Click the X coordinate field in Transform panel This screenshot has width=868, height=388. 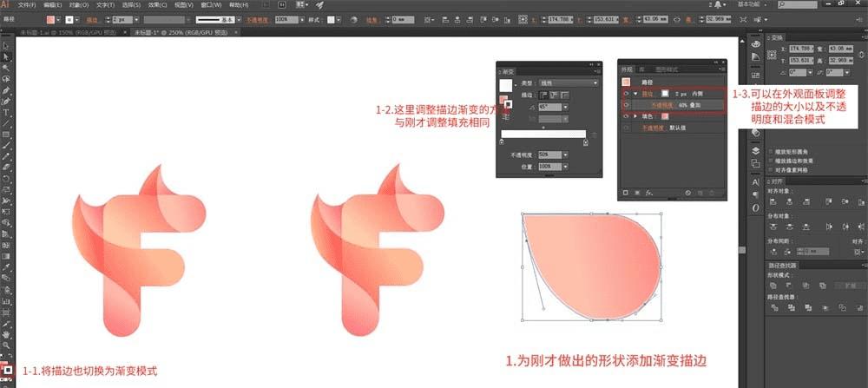(801, 49)
